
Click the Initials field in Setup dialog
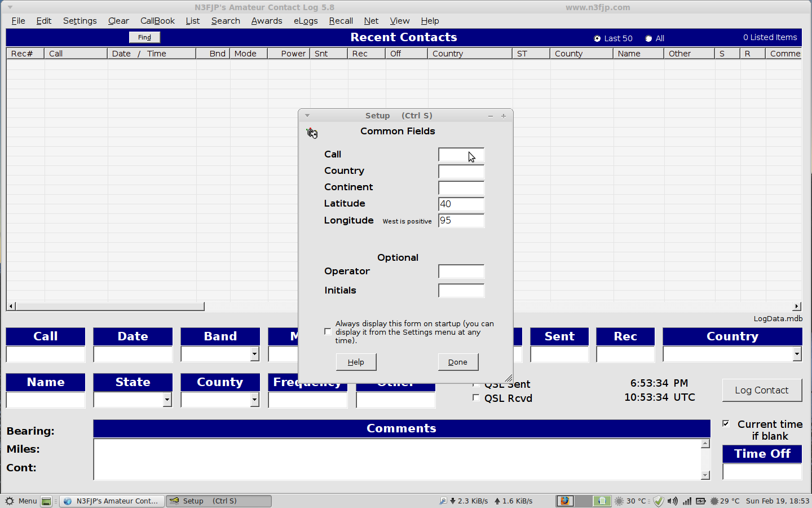point(461,291)
